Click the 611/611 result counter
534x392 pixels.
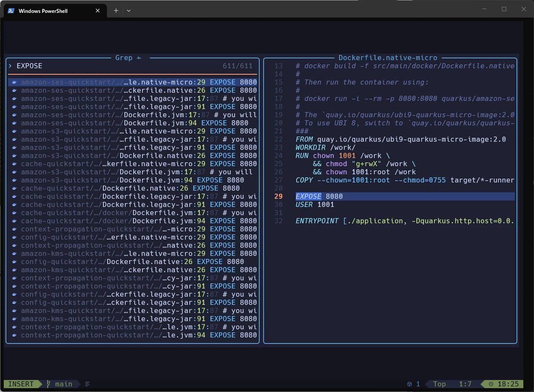point(238,66)
